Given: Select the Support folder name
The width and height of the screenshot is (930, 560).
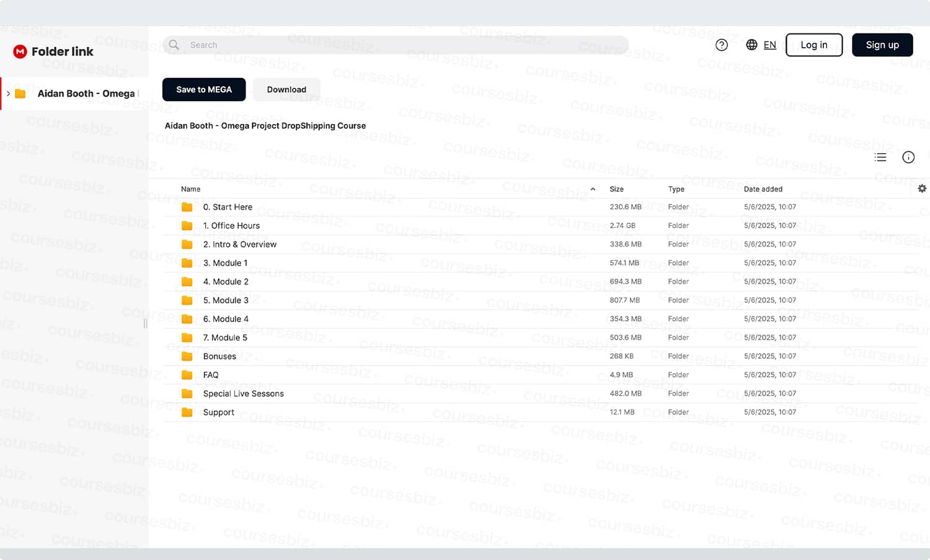Looking at the screenshot, I should pyautogui.click(x=218, y=412).
